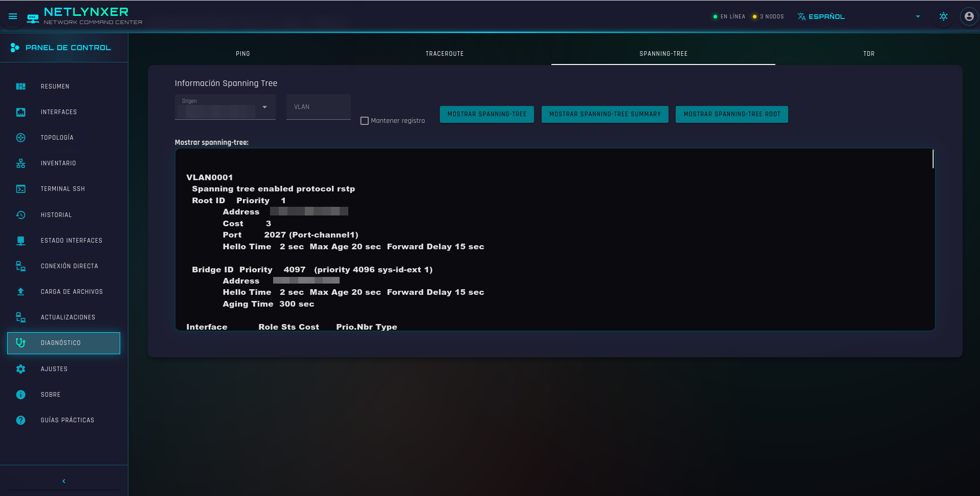Click the Guías Prácticas help icon

20,420
